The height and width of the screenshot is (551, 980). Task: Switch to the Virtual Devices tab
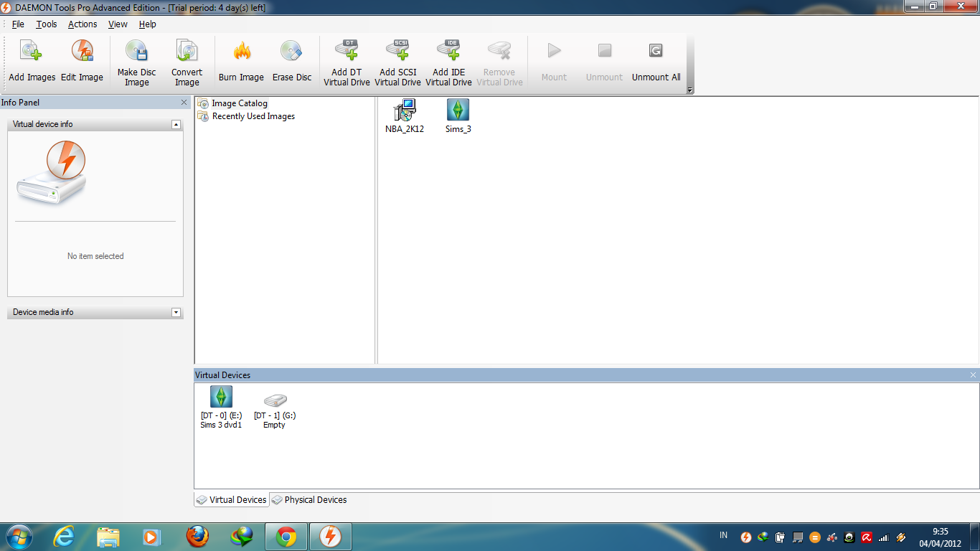(x=232, y=500)
